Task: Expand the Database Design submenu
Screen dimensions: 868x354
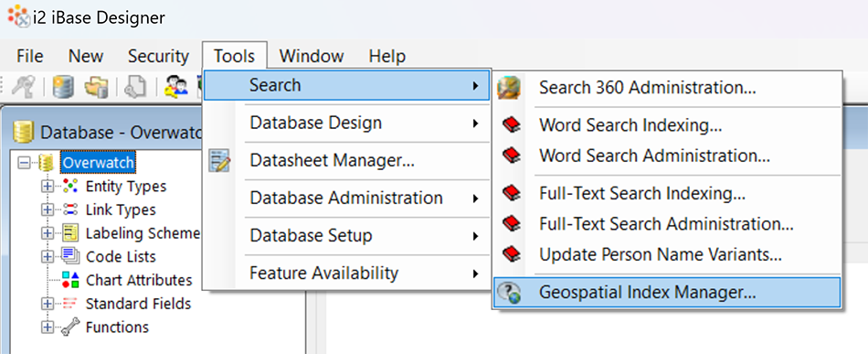Action: [346, 123]
